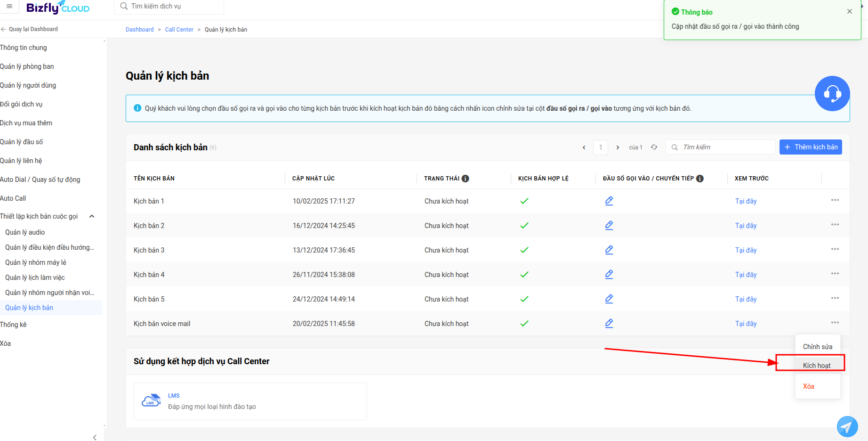Click Xóa in the sidebar
The height and width of the screenshot is (441, 868).
point(5,343)
